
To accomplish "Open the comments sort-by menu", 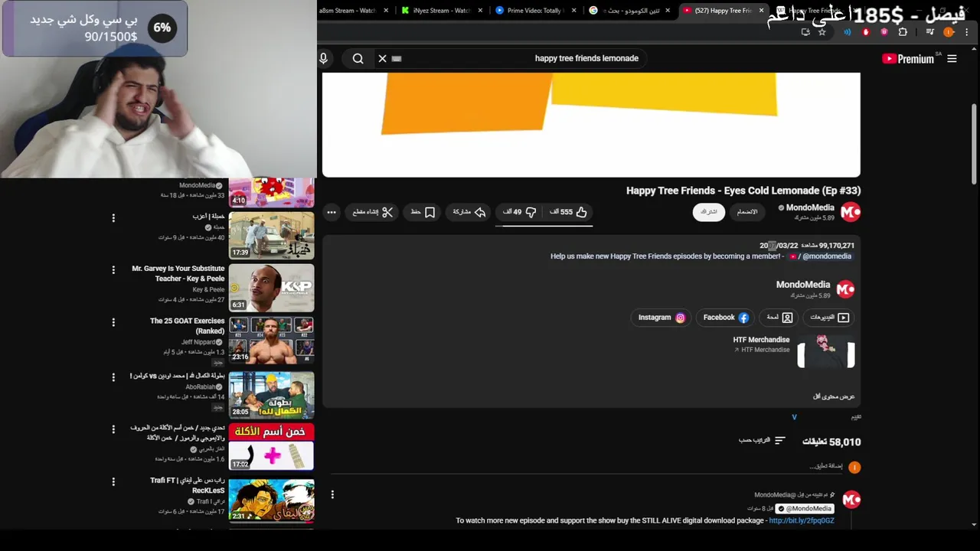I will coord(762,441).
